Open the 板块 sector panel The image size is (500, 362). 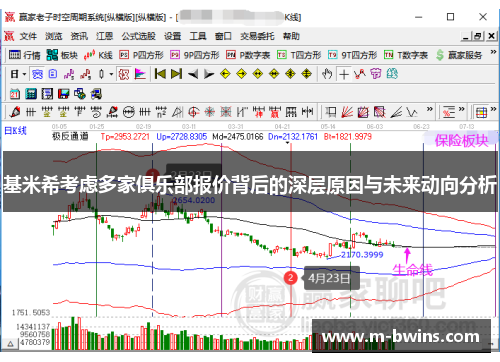pos(62,55)
